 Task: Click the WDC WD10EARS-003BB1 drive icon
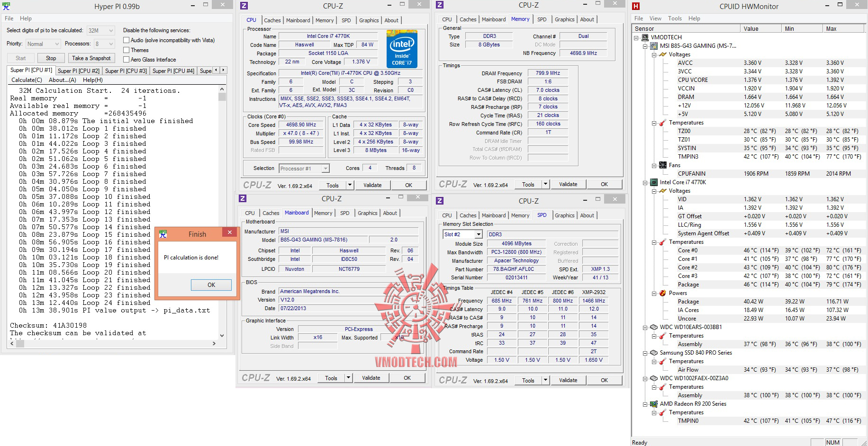654,327
